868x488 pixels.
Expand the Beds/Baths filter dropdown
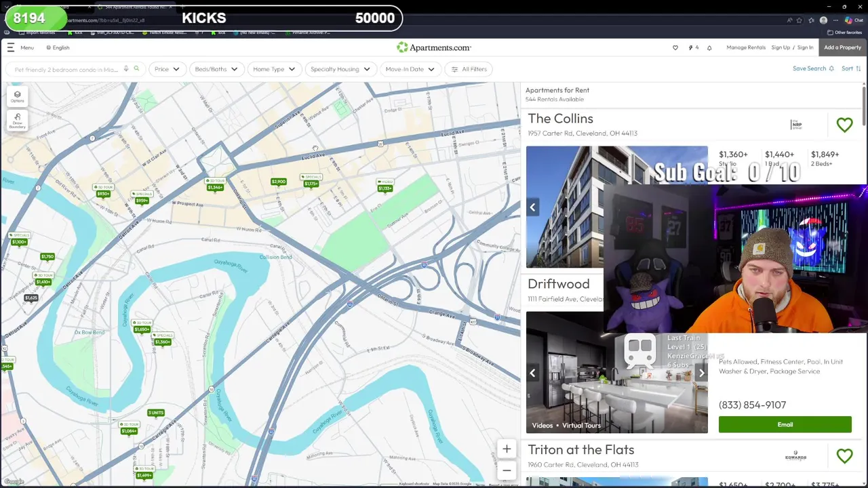coord(216,69)
